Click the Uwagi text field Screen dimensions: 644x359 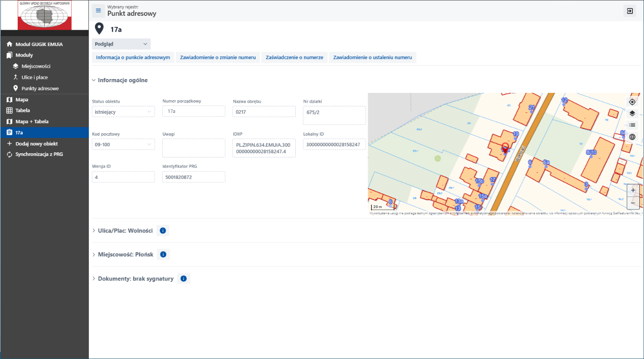click(193, 148)
